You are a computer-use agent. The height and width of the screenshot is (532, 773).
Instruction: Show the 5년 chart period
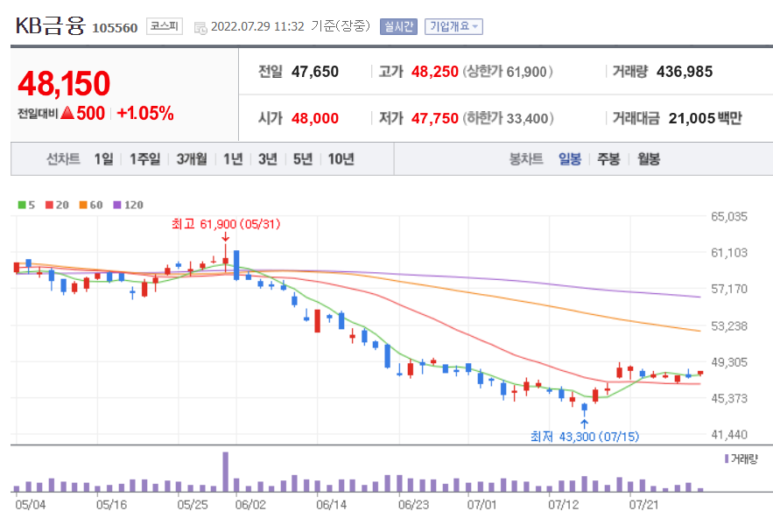pos(303,159)
